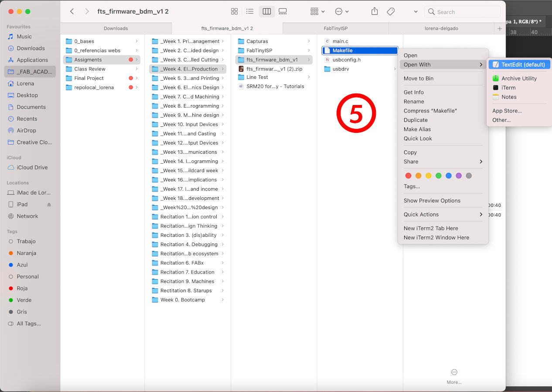This screenshot has width=552, height=392.
Task: Eject the iPad in the sidebar
Action: pos(49,205)
